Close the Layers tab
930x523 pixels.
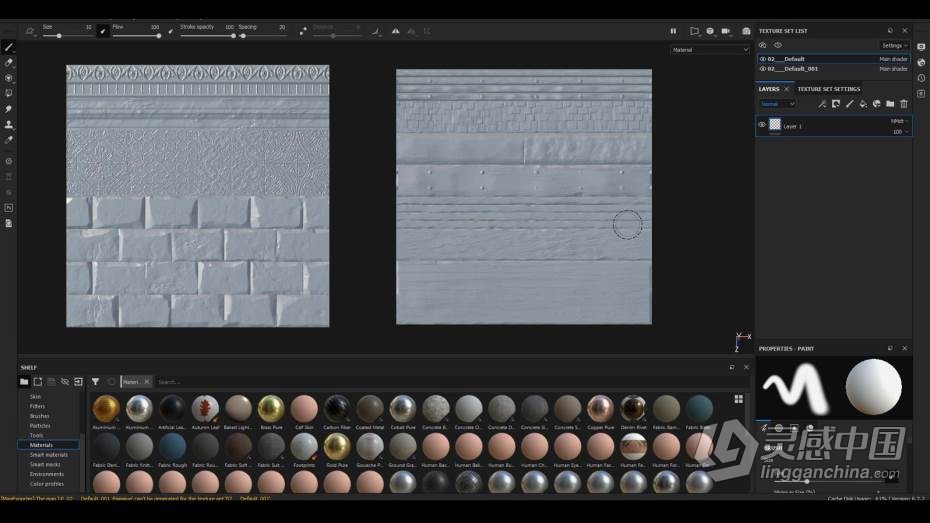pos(786,89)
